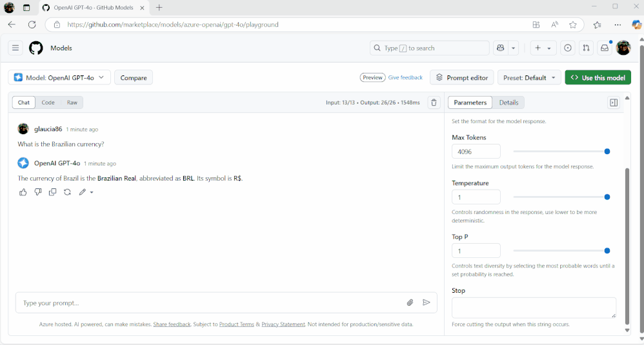644x345 pixels.
Task: Click the pencil edit icon under response
Action: click(x=83, y=192)
